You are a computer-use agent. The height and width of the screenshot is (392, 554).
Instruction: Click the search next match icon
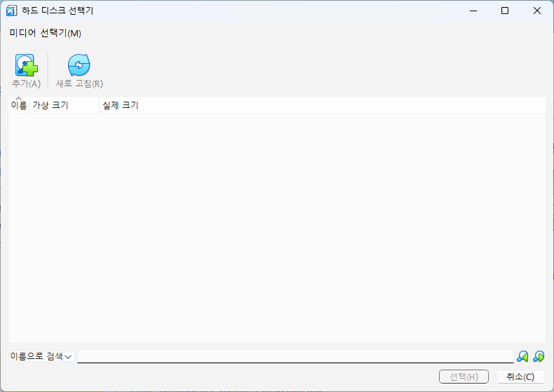[x=539, y=357]
